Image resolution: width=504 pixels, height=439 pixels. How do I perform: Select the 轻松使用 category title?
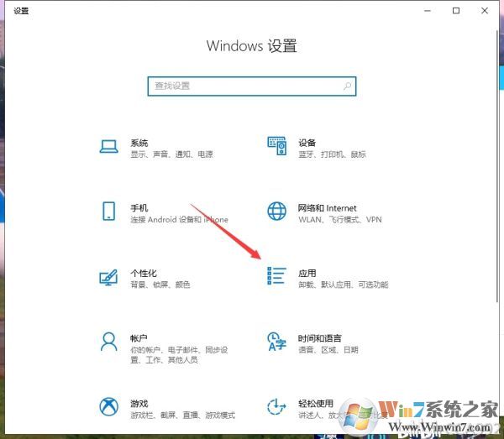316,404
